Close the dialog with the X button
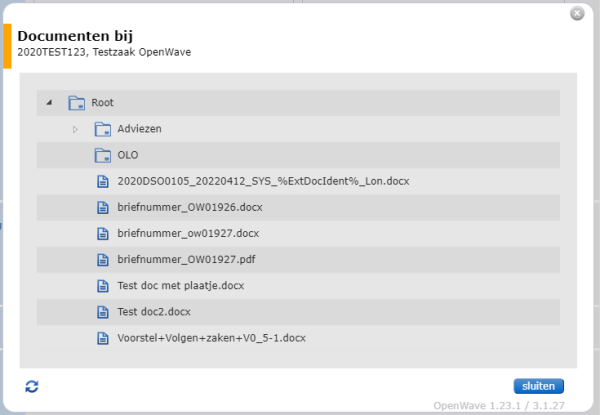600x415 pixels. [x=577, y=13]
